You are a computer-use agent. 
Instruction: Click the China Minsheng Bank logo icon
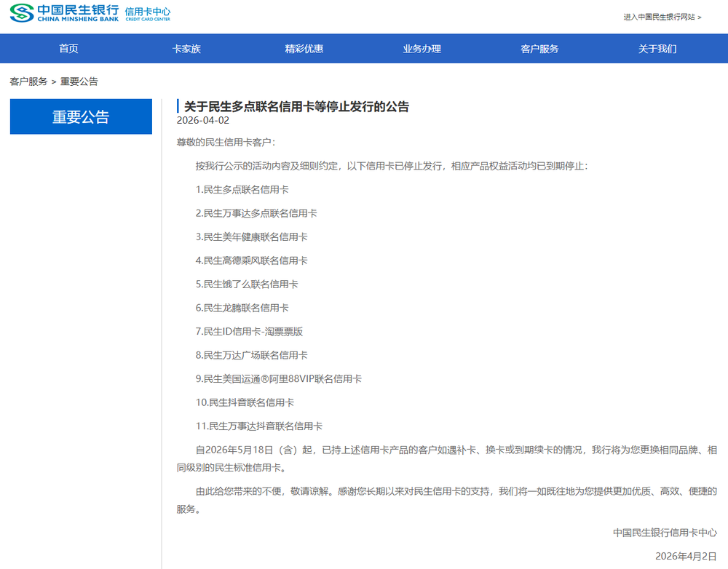pyautogui.click(x=23, y=13)
